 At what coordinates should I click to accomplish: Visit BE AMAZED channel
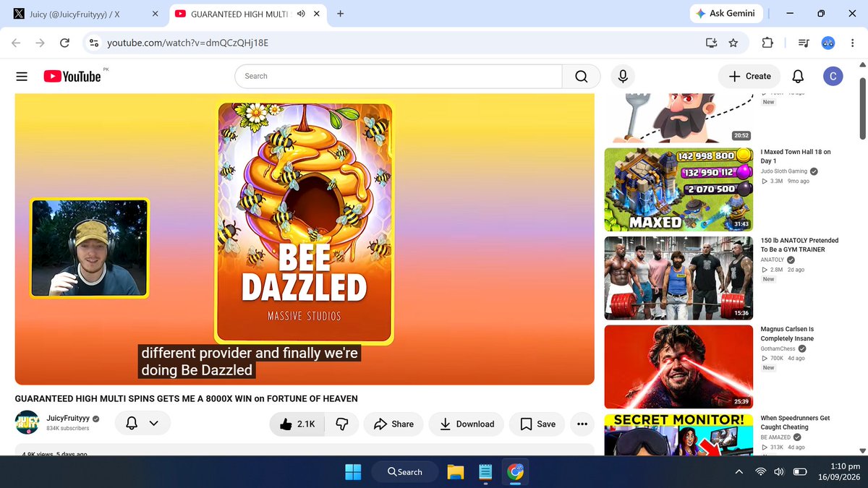coord(775,437)
